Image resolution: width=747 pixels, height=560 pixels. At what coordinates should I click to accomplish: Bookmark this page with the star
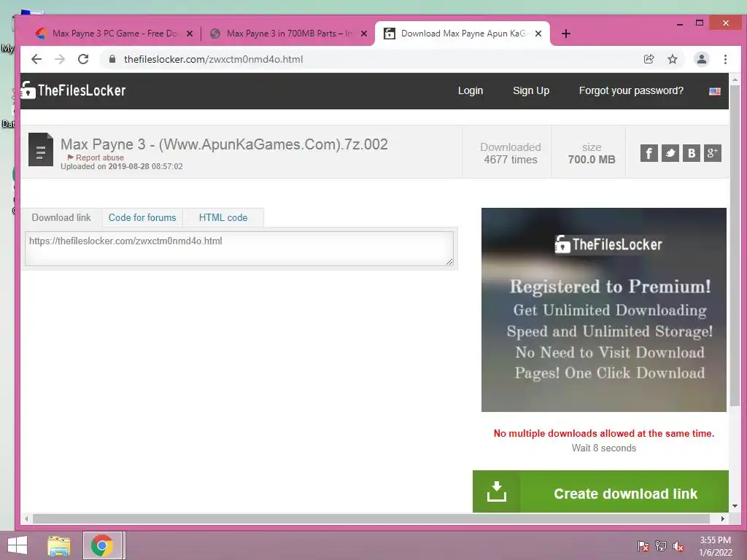[x=672, y=59]
